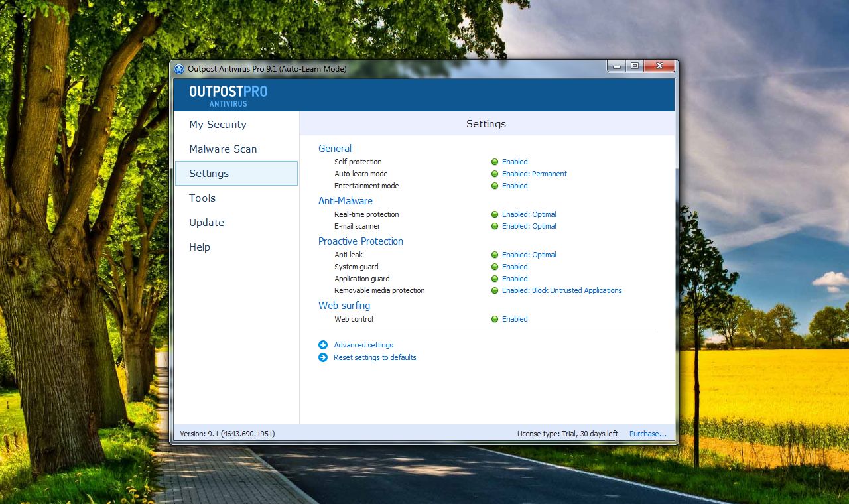Image resolution: width=849 pixels, height=504 pixels.
Task: Click the Real-time protection label
Action: point(367,214)
